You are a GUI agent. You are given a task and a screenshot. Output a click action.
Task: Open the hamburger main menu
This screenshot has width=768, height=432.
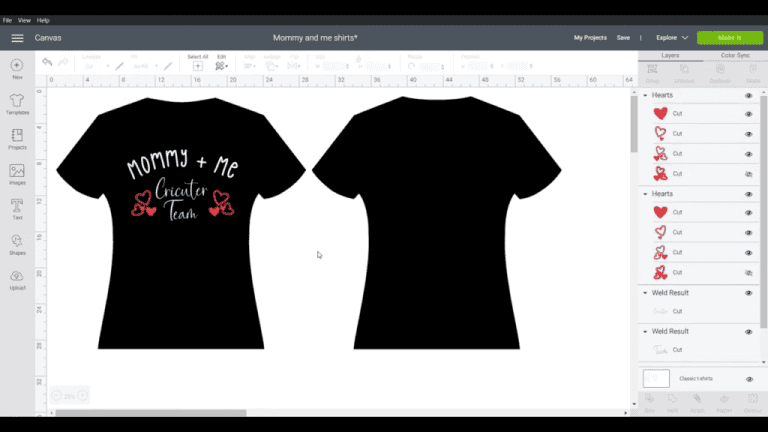click(x=18, y=38)
